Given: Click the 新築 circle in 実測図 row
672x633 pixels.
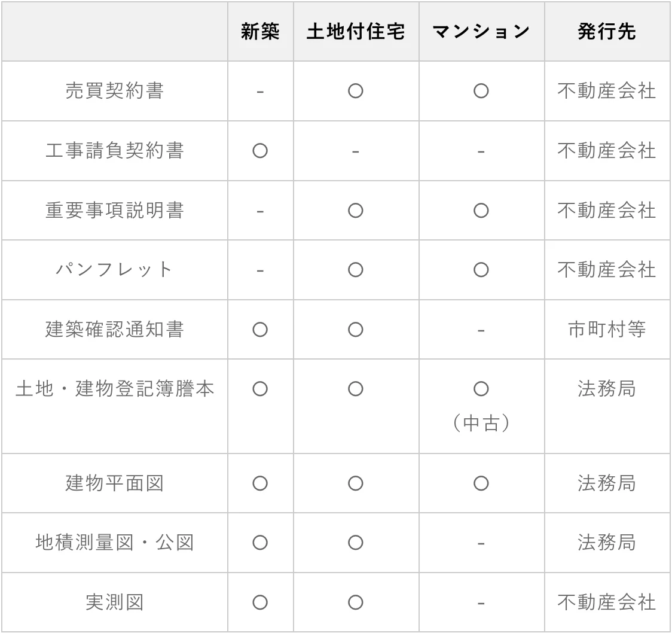Looking at the screenshot, I should pos(260,602).
